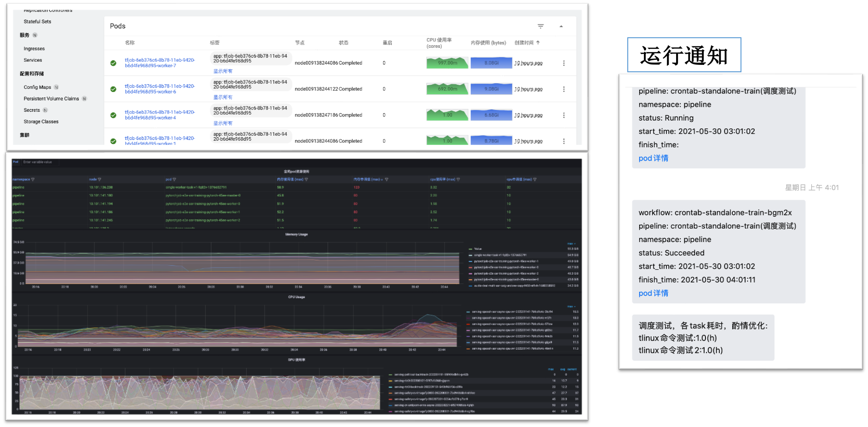Image resolution: width=868 pixels, height=427 pixels.
Task: Click the namespace column filter icon
Action: pos(33,179)
